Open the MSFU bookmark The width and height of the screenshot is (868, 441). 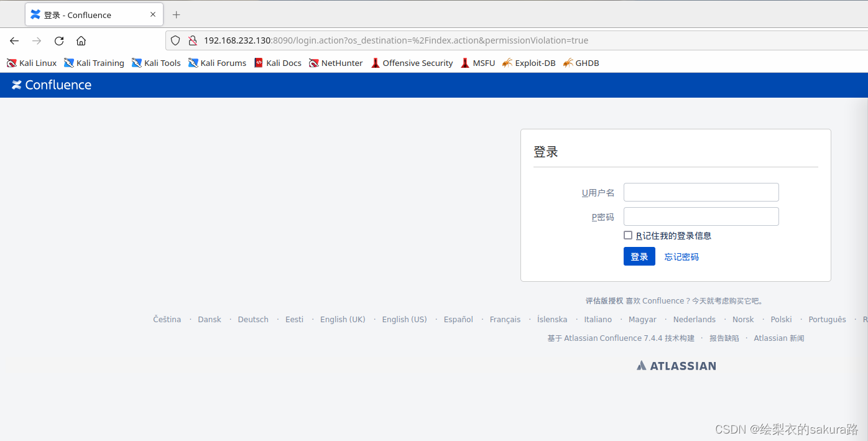[478, 63]
